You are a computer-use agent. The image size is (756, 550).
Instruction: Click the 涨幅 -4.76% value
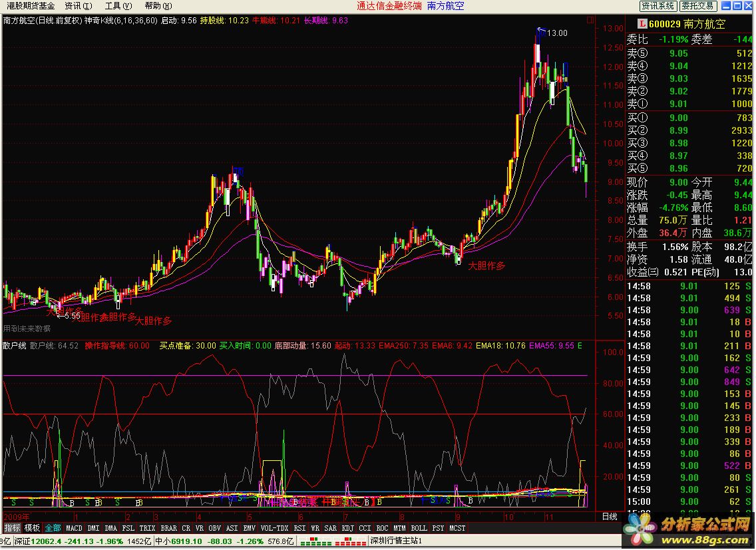pyautogui.click(x=673, y=207)
